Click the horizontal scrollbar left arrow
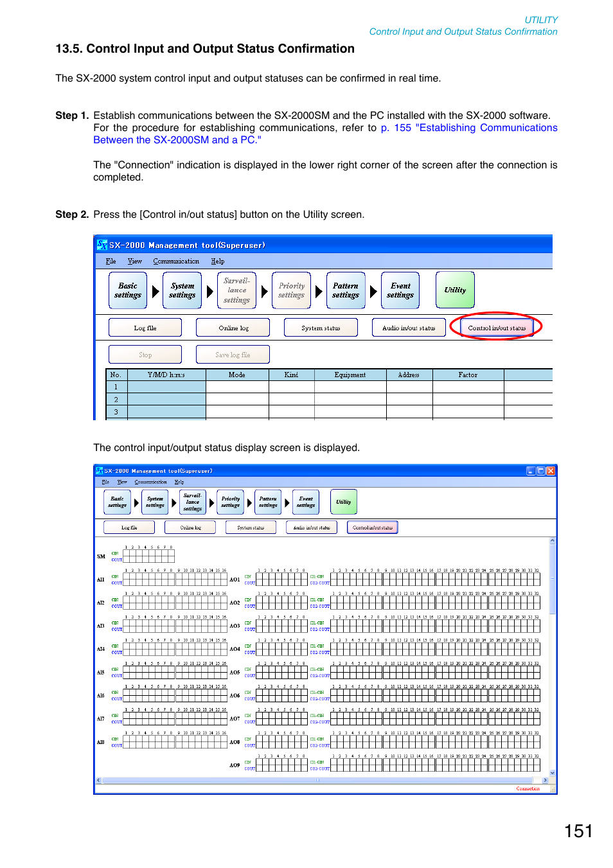Image resolution: width=613 pixels, height=868 pixels. (98, 780)
